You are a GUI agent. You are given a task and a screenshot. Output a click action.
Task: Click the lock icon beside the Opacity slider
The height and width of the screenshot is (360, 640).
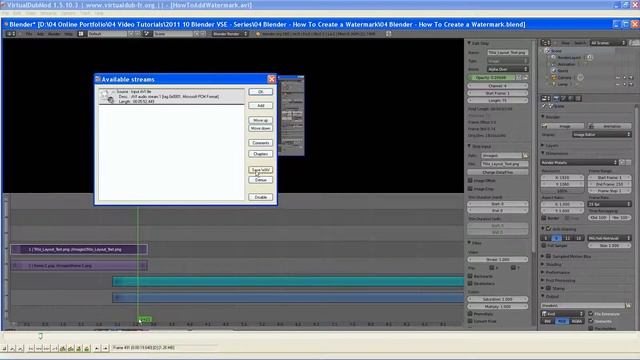pos(526,78)
